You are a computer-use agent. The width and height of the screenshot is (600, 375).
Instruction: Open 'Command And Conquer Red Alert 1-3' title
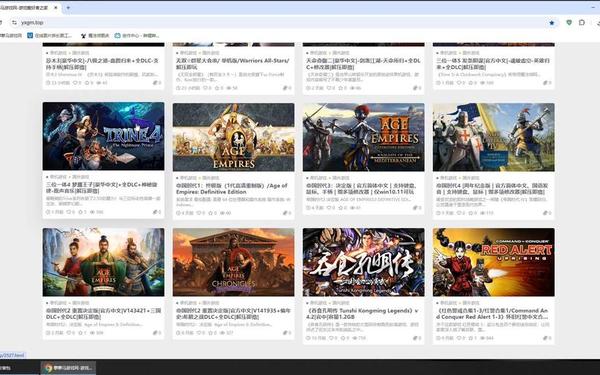tap(492, 314)
